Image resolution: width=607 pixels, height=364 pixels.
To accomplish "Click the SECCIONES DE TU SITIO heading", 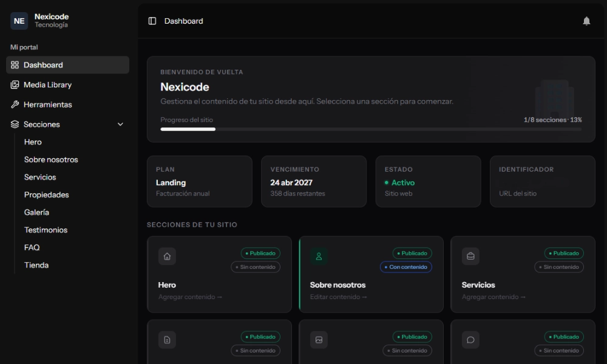I will (x=192, y=224).
